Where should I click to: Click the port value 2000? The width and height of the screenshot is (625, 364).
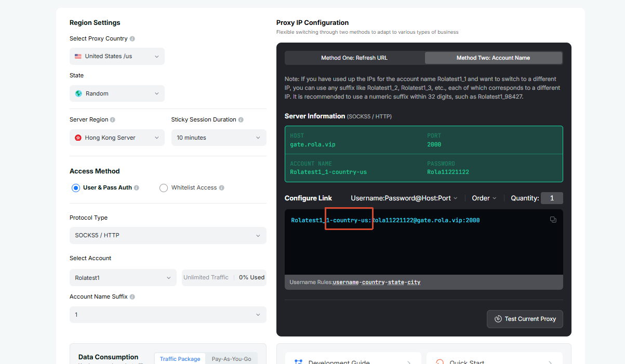pyautogui.click(x=434, y=144)
